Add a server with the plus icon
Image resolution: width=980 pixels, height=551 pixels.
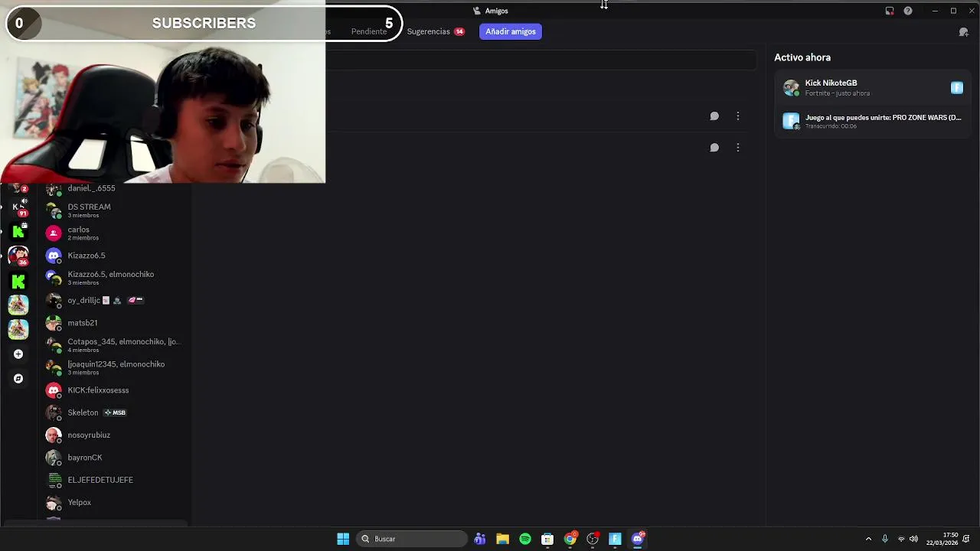coord(18,354)
